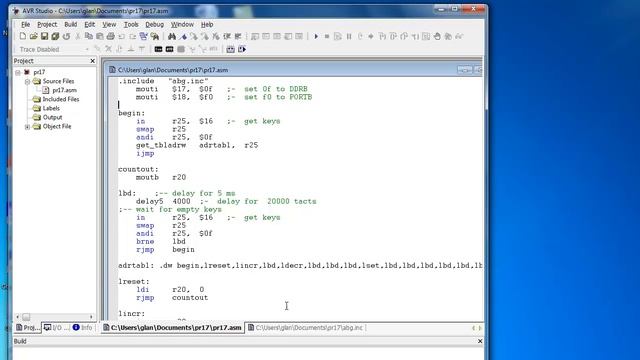Toggle bookmark with the blue flag icon
The width and height of the screenshot is (640, 360).
(184, 36)
